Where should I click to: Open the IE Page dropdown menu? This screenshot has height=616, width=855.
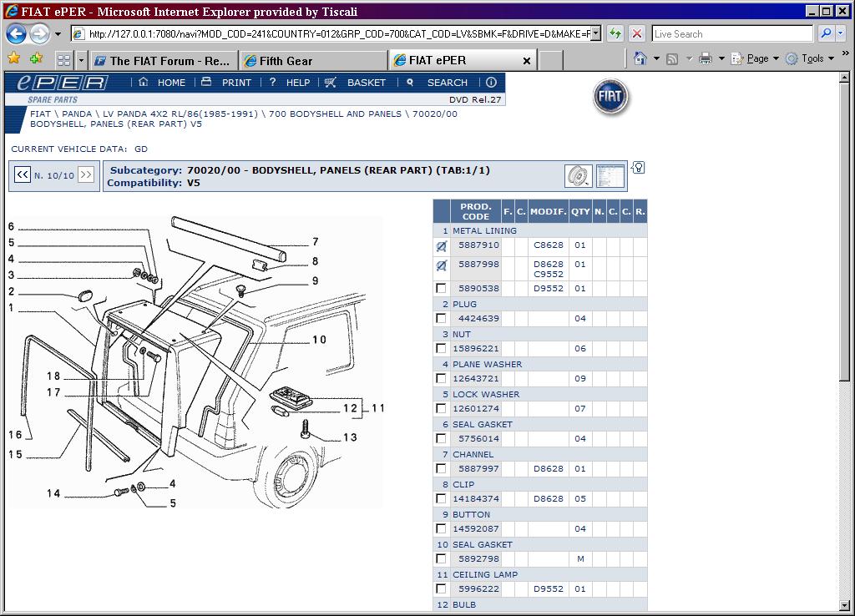(757, 59)
